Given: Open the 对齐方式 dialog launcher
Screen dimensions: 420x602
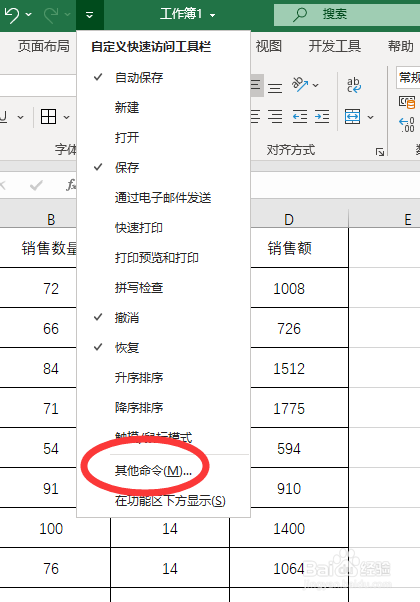Looking at the screenshot, I should tap(380, 152).
